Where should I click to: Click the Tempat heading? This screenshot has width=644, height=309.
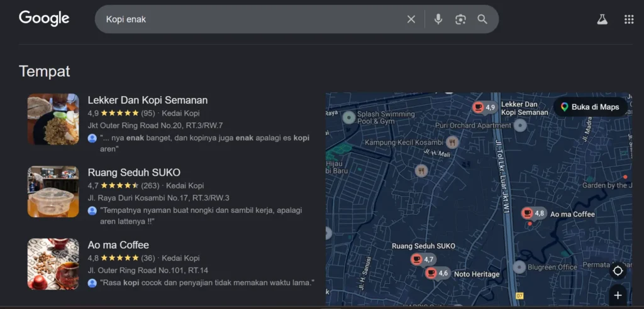[45, 72]
